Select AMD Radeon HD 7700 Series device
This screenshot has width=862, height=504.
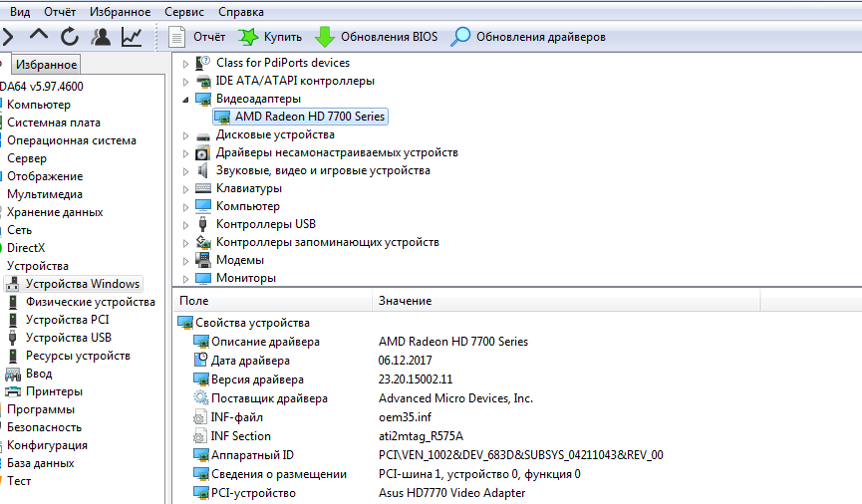309,117
